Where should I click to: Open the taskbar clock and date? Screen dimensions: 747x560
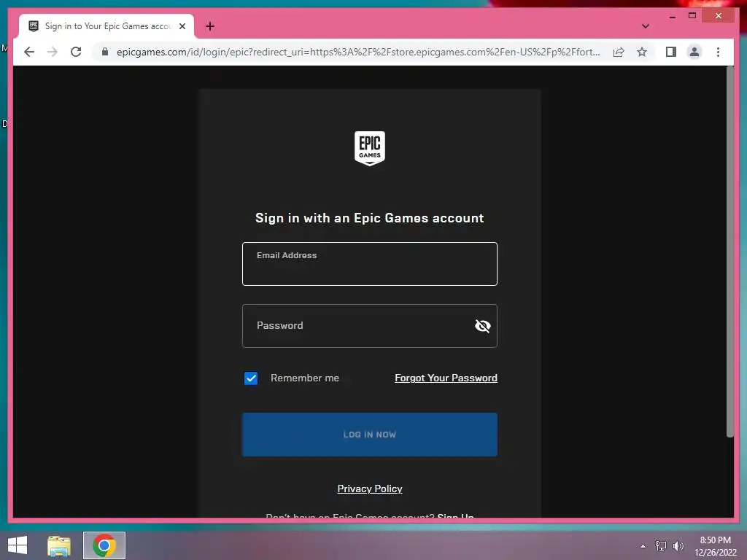pyautogui.click(x=715, y=546)
